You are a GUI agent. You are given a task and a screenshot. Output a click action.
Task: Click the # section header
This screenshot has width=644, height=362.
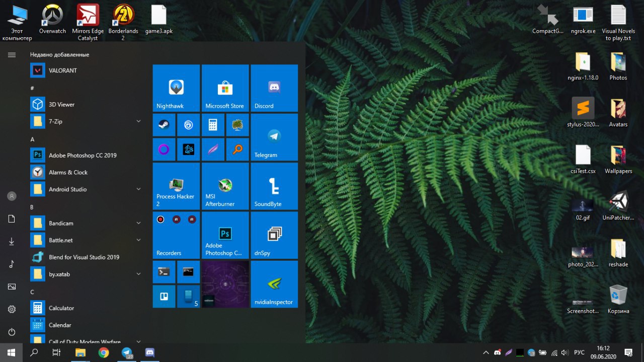(x=32, y=88)
